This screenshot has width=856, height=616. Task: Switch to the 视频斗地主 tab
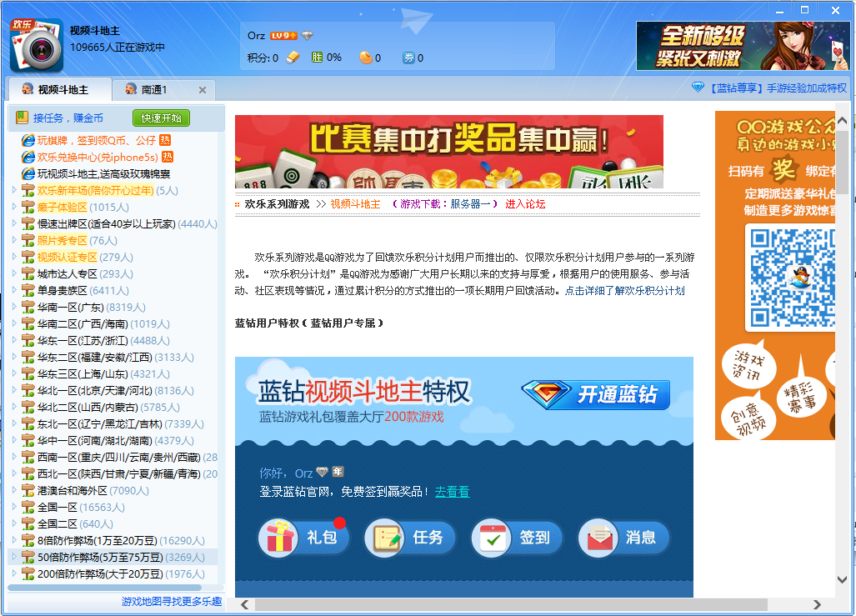56,90
